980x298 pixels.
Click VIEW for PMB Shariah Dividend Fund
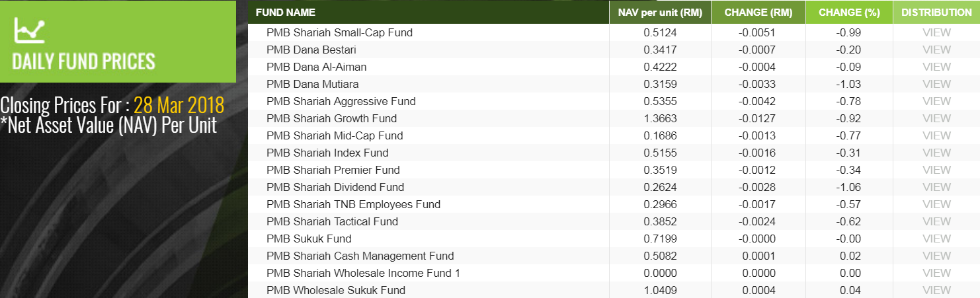936,187
